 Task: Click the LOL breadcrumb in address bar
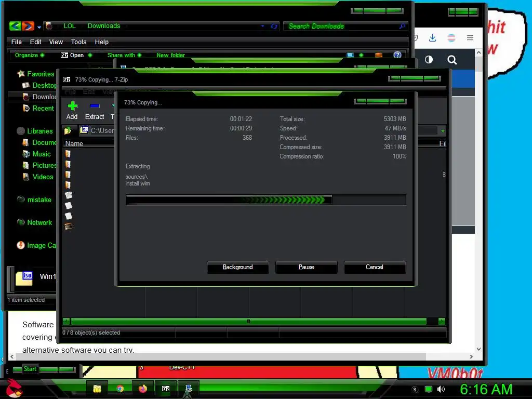point(70,26)
